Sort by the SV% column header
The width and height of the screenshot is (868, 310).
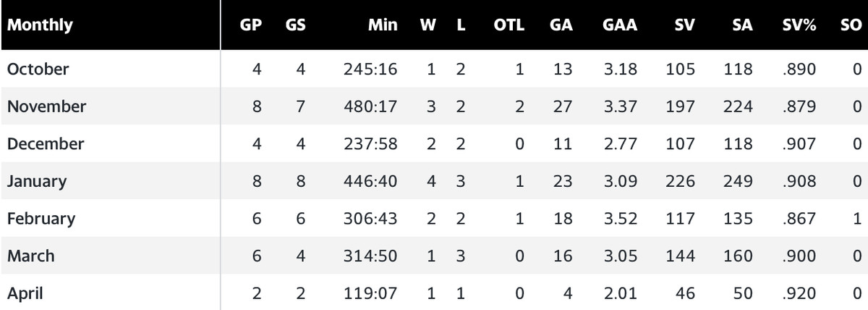[x=799, y=25]
